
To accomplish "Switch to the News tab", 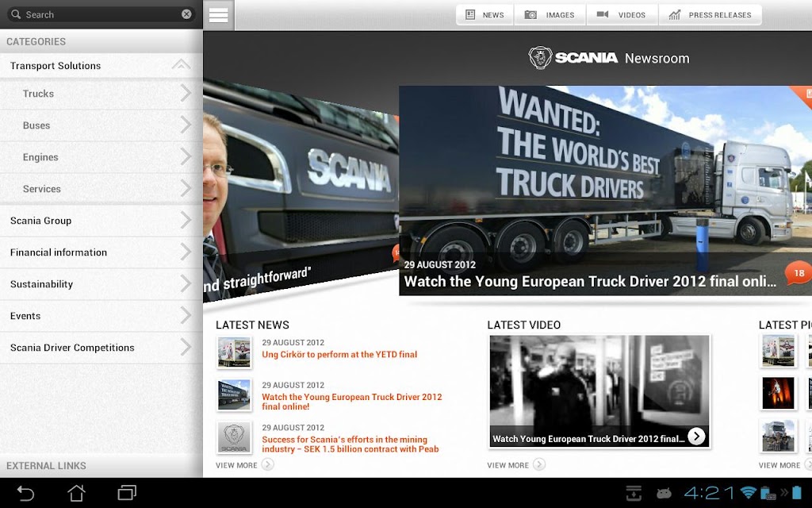I will [x=485, y=15].
